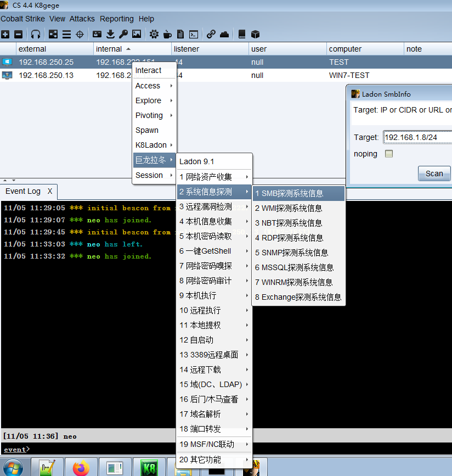
Task: Select 2 WMI探测系统信息 menu entry
Action: (298, 208)
